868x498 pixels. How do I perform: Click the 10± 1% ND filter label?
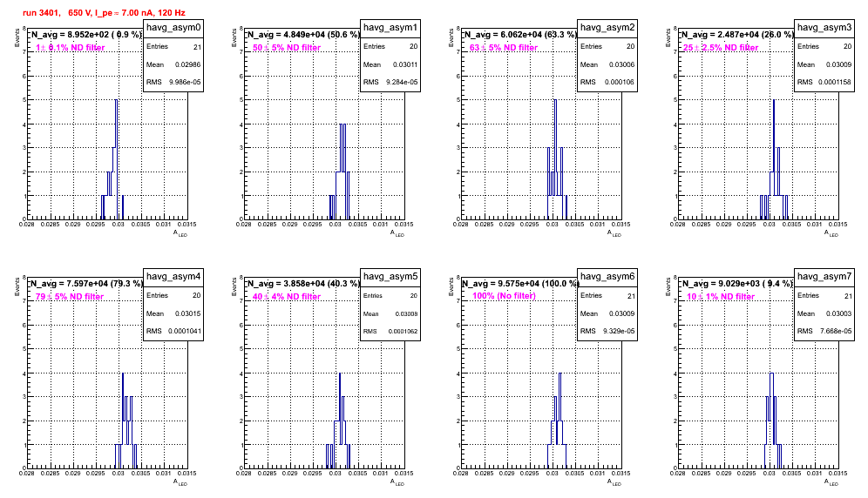721,297
